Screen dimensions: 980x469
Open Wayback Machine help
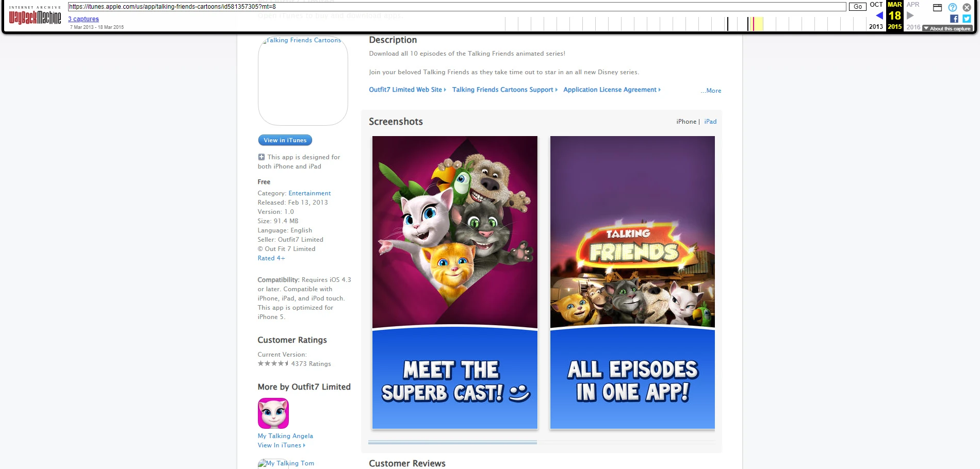[952, 8]
